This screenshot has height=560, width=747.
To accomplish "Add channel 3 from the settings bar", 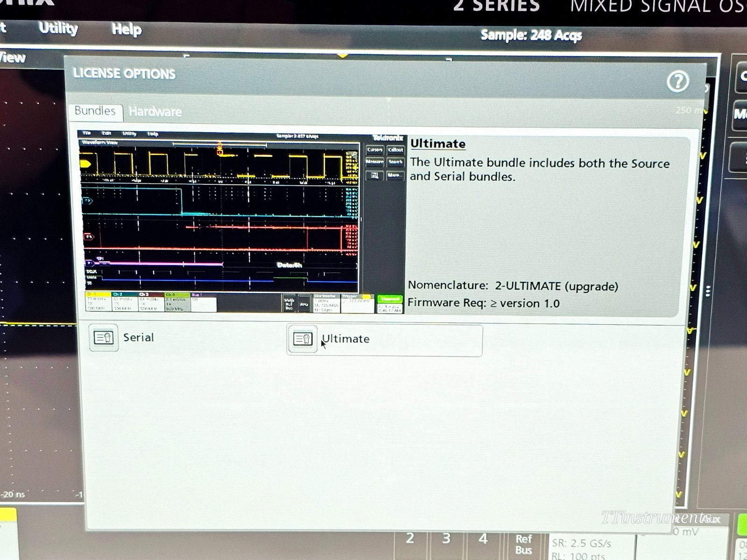I will click(x=446, y=538).
